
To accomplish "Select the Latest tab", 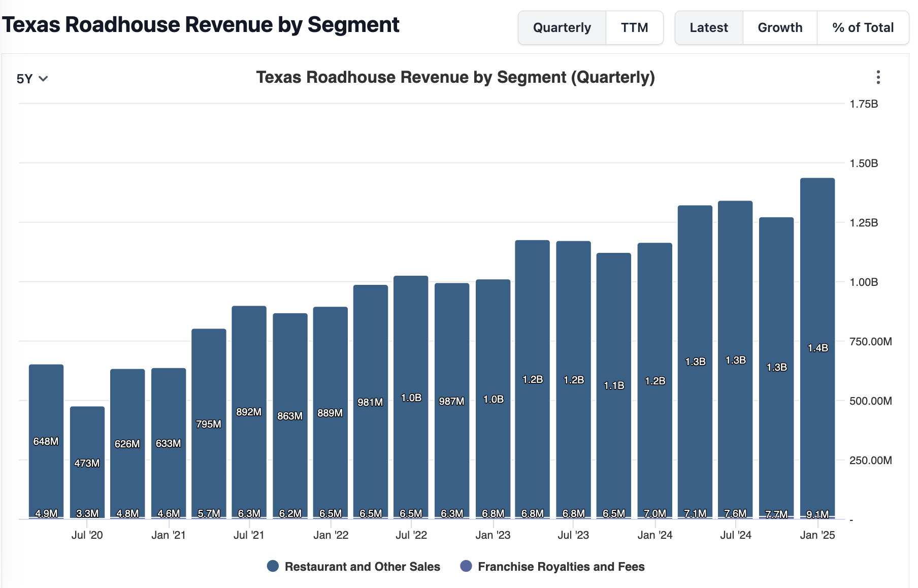I will click(x=709, y=27).
